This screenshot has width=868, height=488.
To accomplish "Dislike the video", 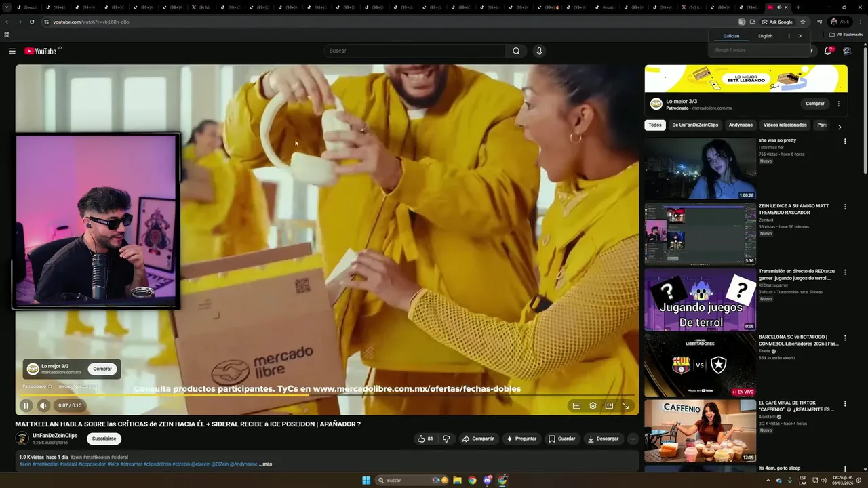I will (x=446, y=439).
